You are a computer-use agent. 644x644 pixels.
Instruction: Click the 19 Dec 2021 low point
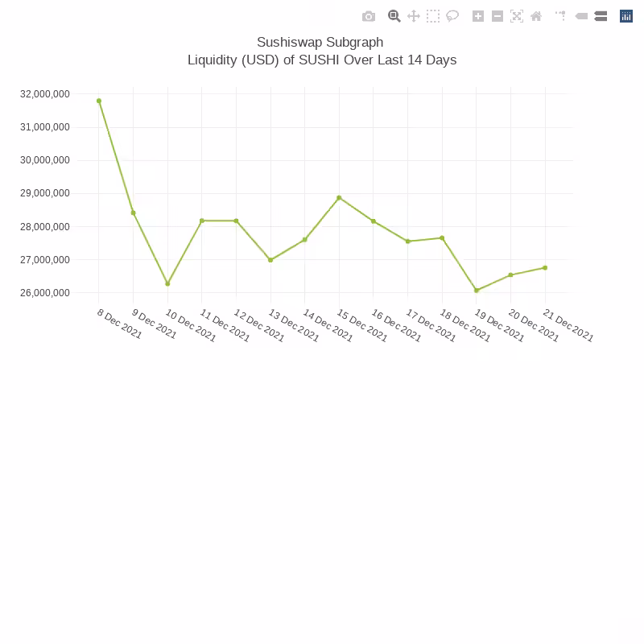coord(477,290)
